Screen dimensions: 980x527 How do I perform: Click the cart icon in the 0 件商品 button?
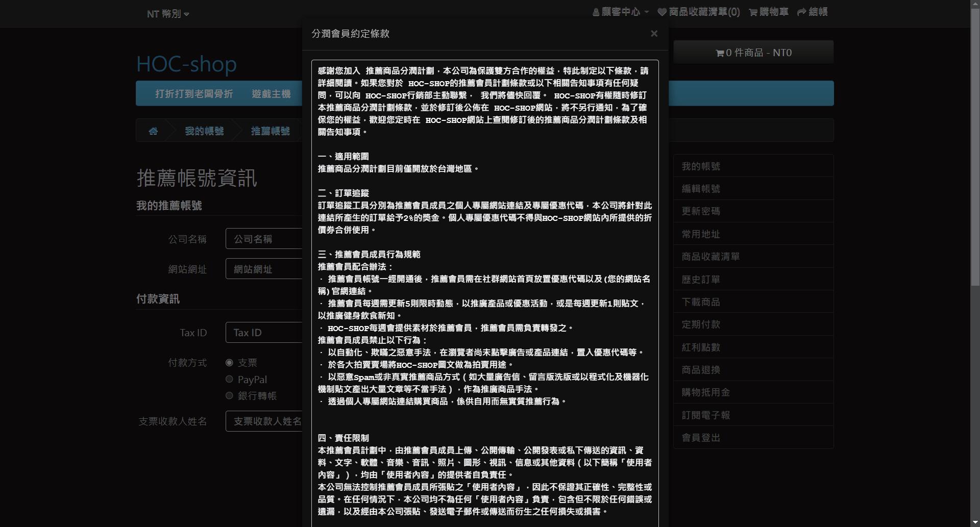[720, 53]
